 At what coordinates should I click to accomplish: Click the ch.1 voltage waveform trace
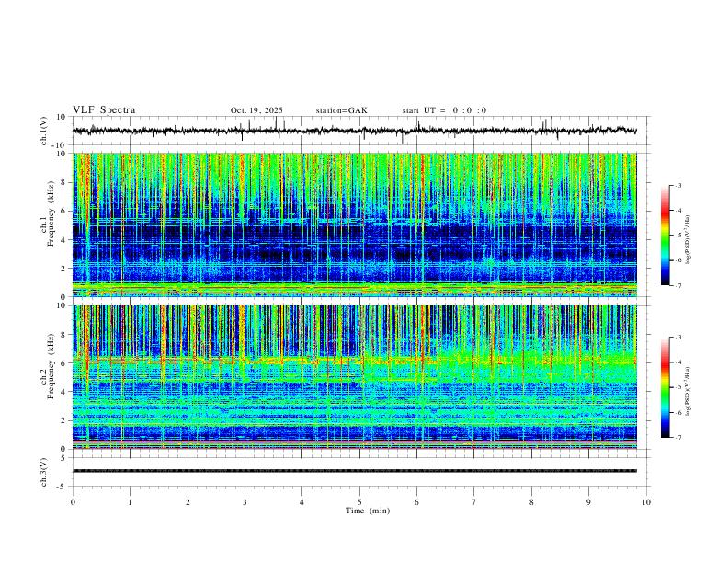pos(354,131)
